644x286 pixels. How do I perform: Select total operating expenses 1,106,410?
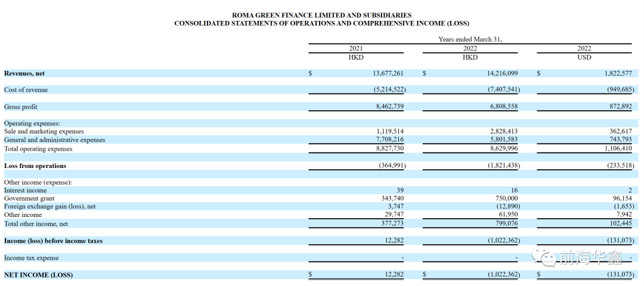(x=619, y=148)
